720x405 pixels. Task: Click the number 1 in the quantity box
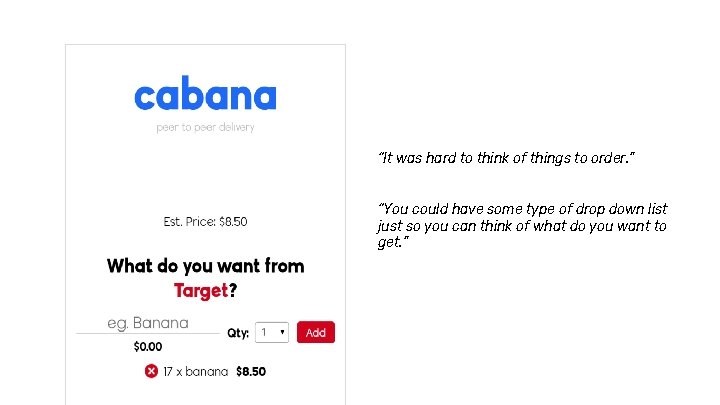(264, 332)
